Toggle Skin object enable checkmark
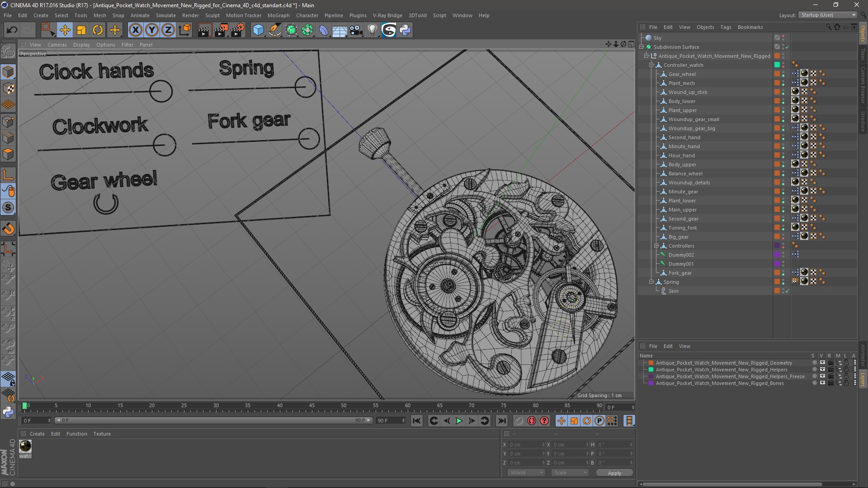The image size is (868, 488). click(787, 291)
